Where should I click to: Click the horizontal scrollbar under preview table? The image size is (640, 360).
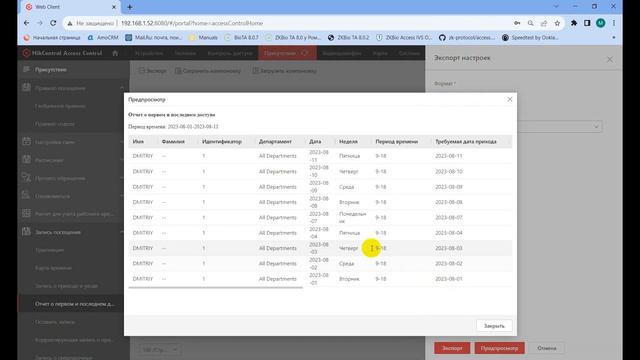[x=216, y=287]
